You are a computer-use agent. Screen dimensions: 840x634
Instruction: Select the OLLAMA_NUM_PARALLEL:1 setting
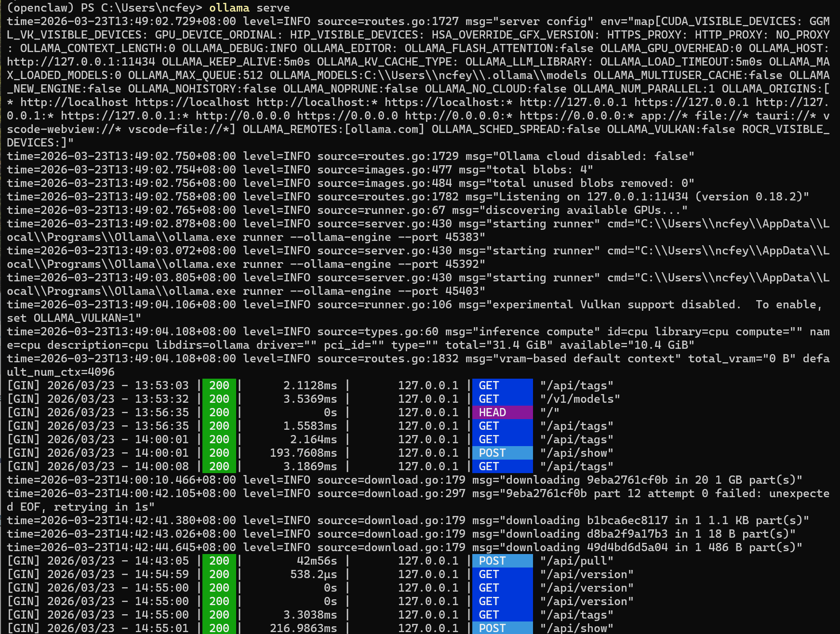pos(644,89)
